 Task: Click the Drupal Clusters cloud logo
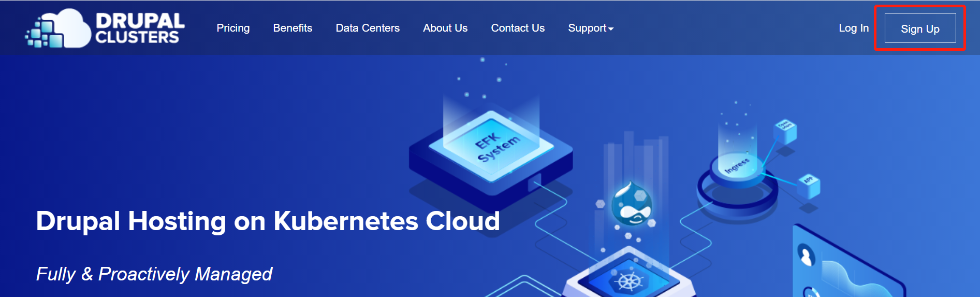click(x=58, y=29)
